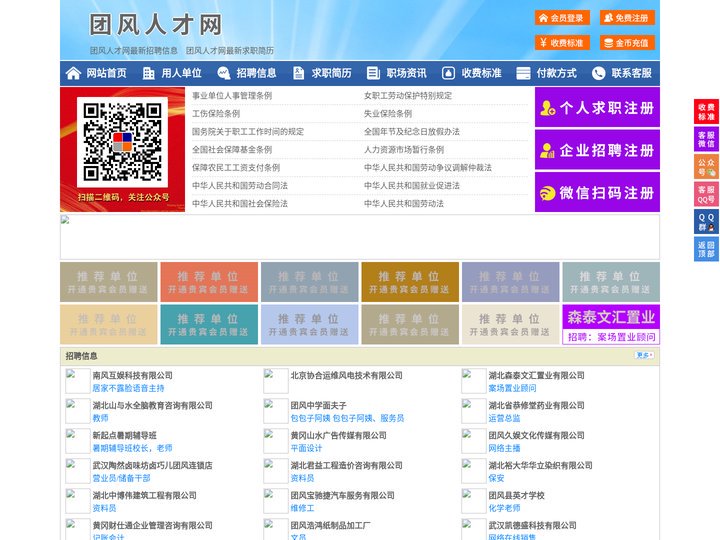
Task: Click the 免费注册 button
Action: click(627, 18)
